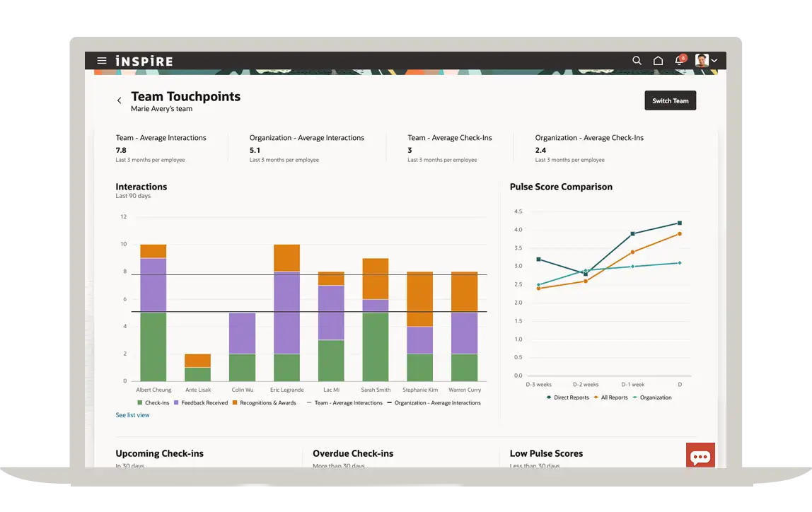Open the See list view link
This screenshot has height=512, width=812.
point(132,415)
